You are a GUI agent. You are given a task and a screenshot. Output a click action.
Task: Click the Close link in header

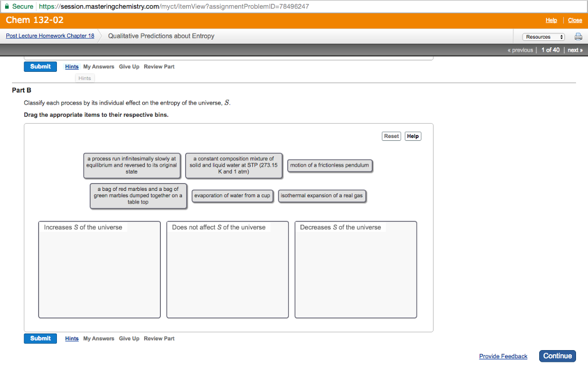(575, 20)
